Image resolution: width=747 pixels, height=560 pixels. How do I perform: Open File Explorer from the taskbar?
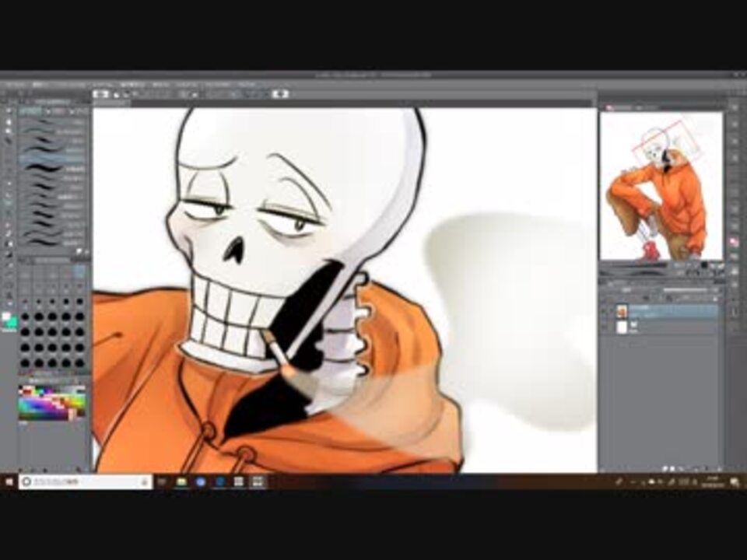click(181, 482)
